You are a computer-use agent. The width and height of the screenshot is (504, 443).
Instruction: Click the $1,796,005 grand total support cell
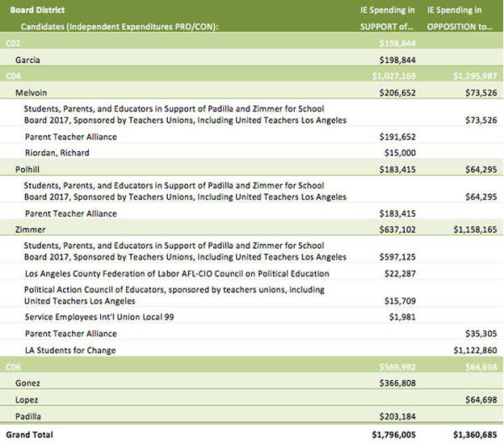pyautogui.click(x=394, y=435)
